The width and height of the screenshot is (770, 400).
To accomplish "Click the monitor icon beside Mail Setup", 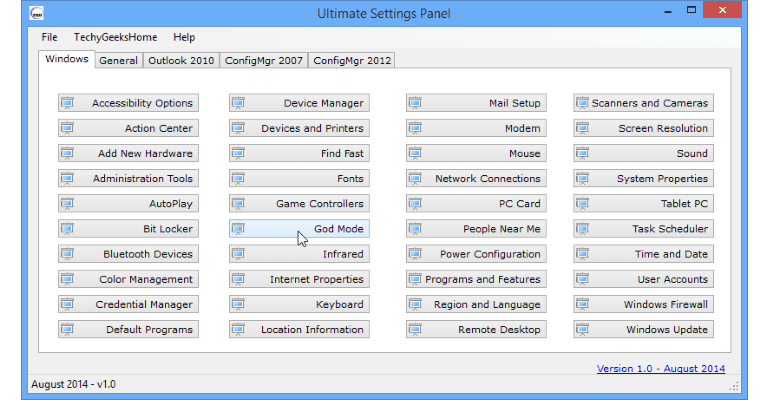I will (x=416, y=103).
